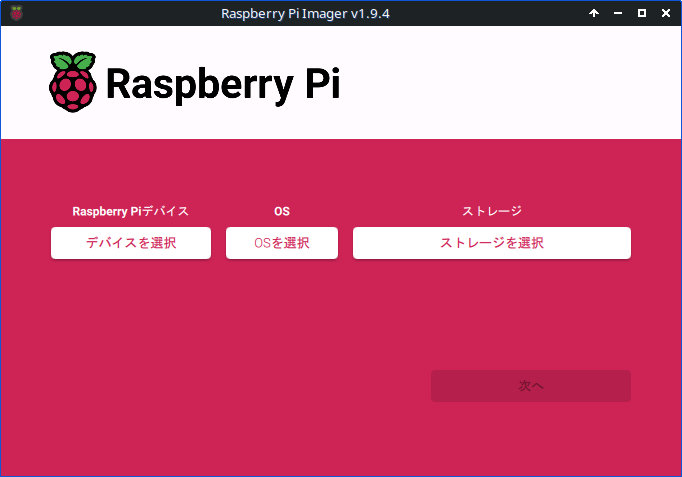Click the empty title bar area left of the title
This screenshot has height=477, width=682.
120,13
